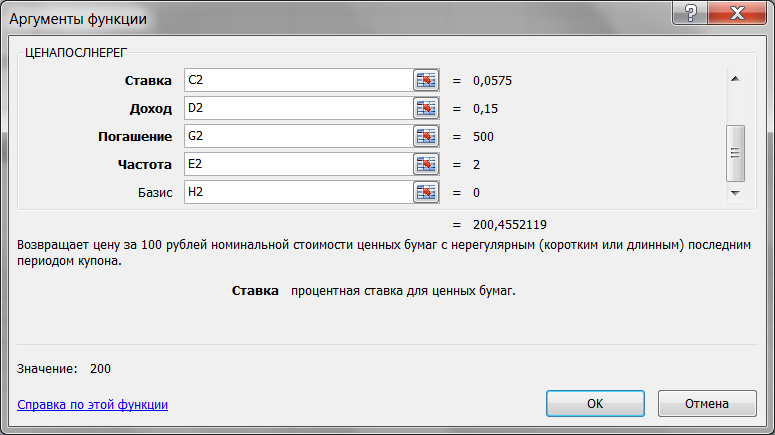Close the Аргументы функции dialog
This screenshot has width=775, height=435.
tap(737, 12)
